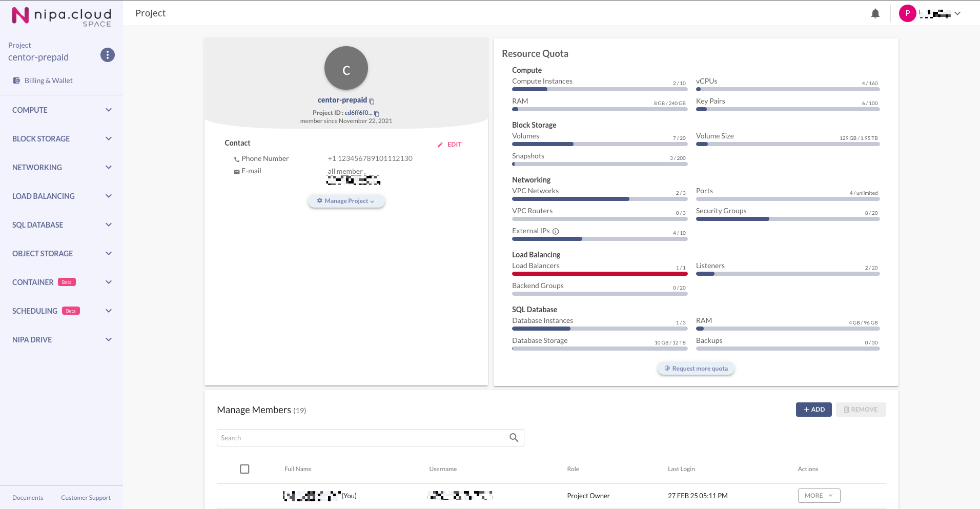Expand the OBJECT STORAGE menu item
This screenshot has height=509, width=980.
(62, 254)
